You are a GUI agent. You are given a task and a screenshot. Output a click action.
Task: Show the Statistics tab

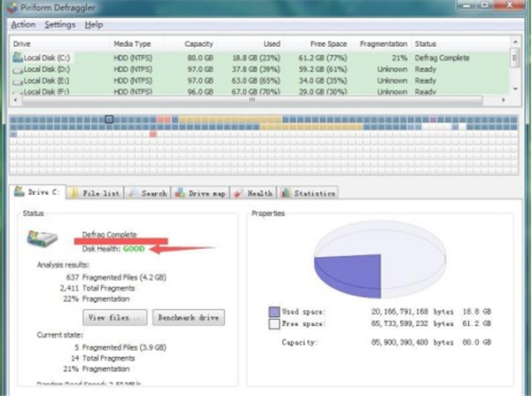click(309, 192)
